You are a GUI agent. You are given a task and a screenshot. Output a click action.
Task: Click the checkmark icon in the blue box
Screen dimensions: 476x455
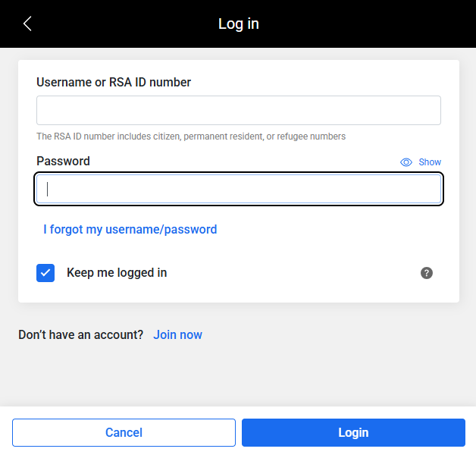pos(45,273)
